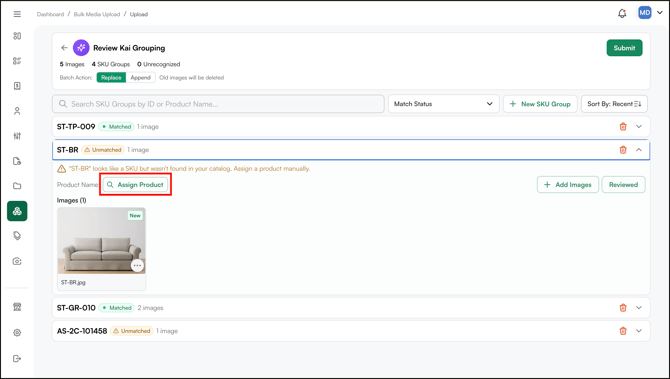Expand the AS-2C-101458 group row
Screen dimensions: 670x379
639,331
